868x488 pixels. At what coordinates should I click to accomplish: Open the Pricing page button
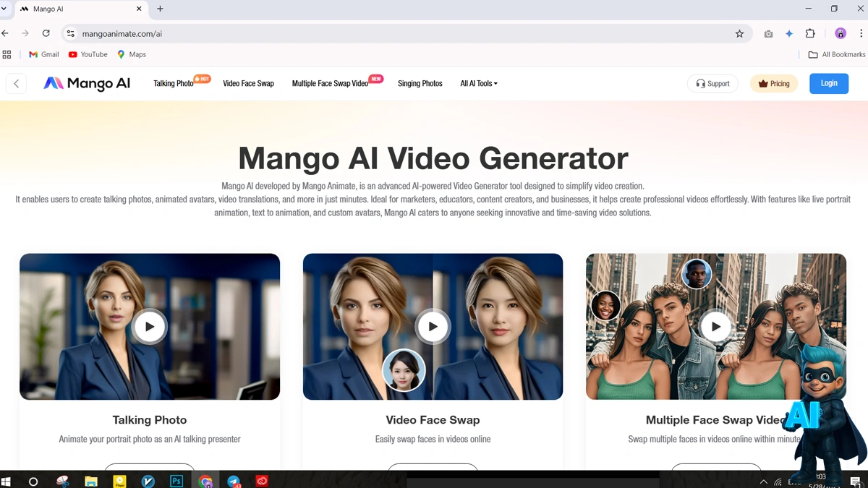[774, 84]
